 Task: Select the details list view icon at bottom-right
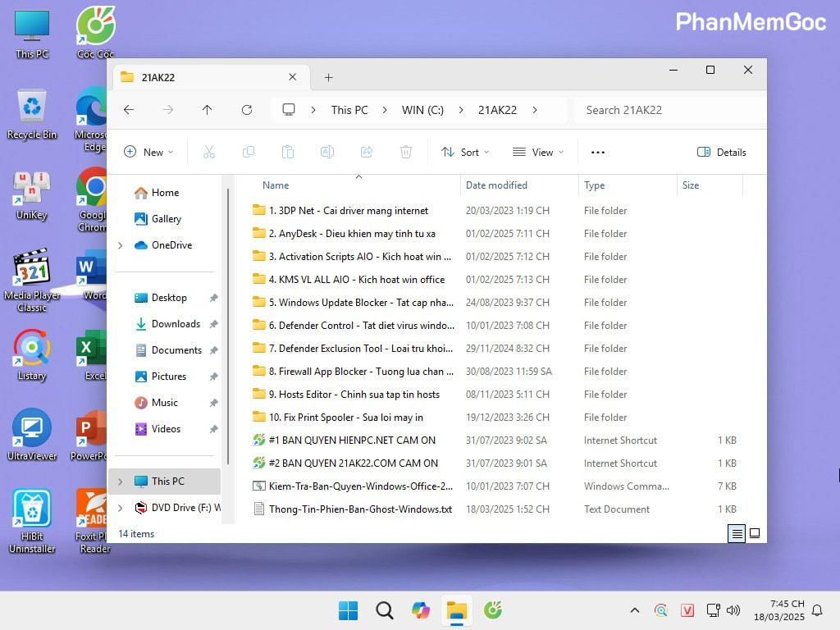[x=737, y=533]
